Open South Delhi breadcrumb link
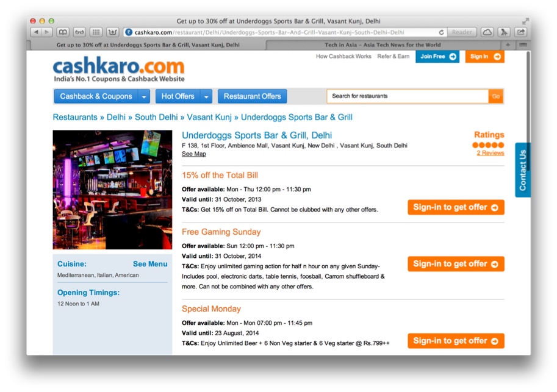Image resolution: width=557 pixels, height=392 pixels. point(156,117)
